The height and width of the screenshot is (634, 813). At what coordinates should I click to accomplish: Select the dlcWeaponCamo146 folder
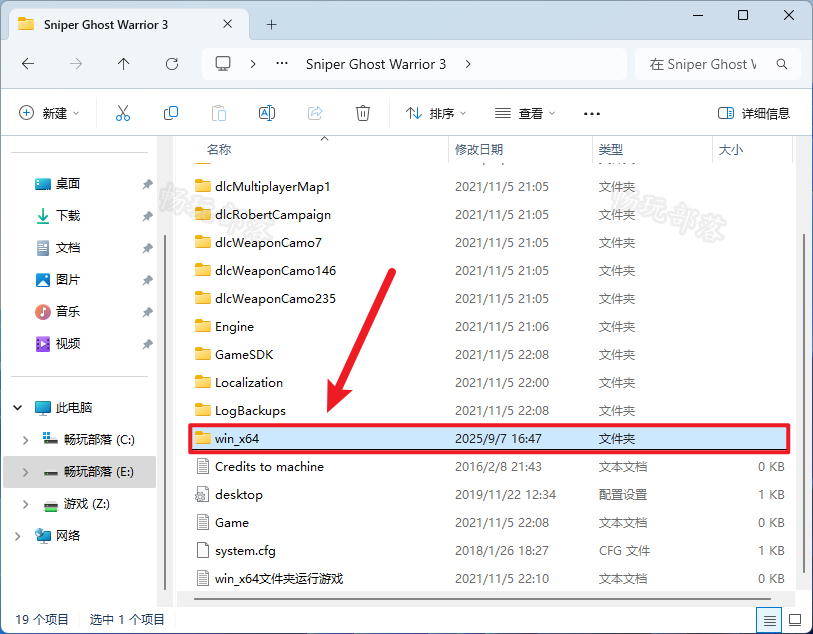point(275,271)
